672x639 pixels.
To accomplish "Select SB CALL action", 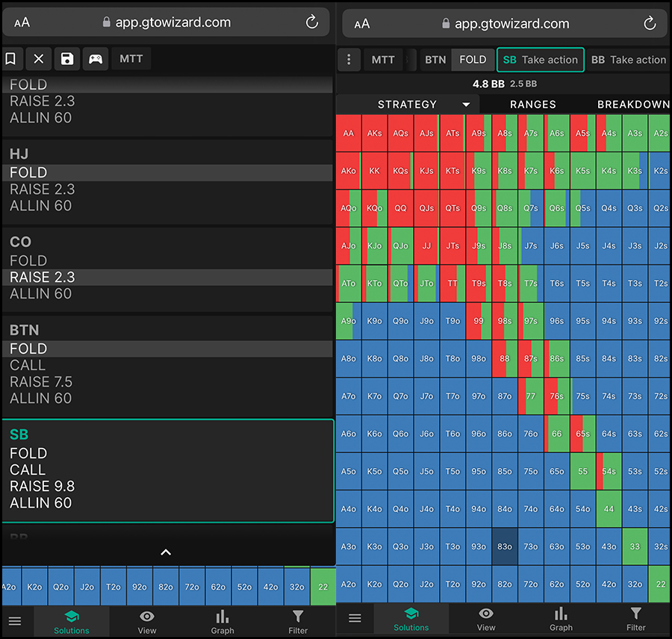I will coord(167,470).
